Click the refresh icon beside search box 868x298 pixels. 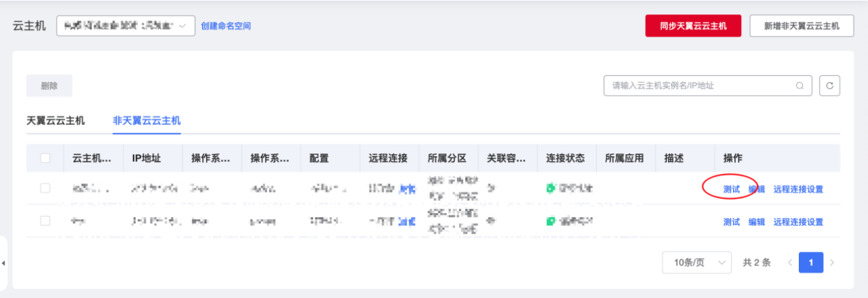(829, 86)
